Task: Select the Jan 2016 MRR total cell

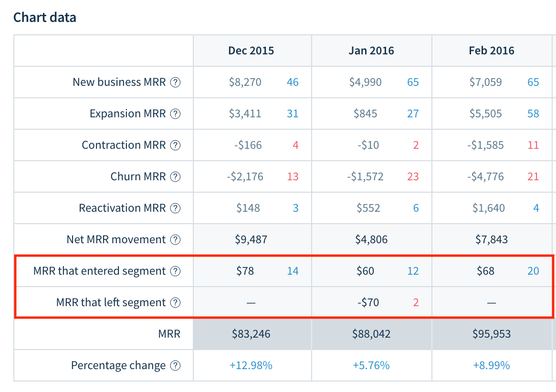Action: click(x=371, y=334)
